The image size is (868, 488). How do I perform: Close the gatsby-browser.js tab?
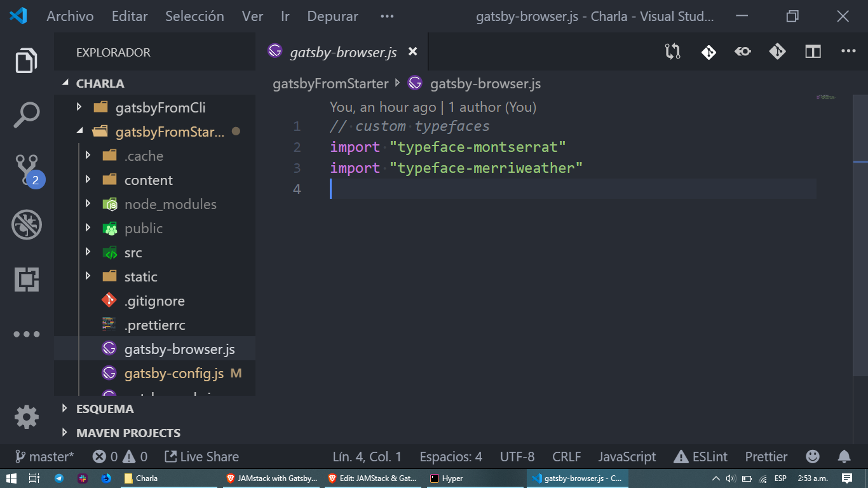coord(412,52)
